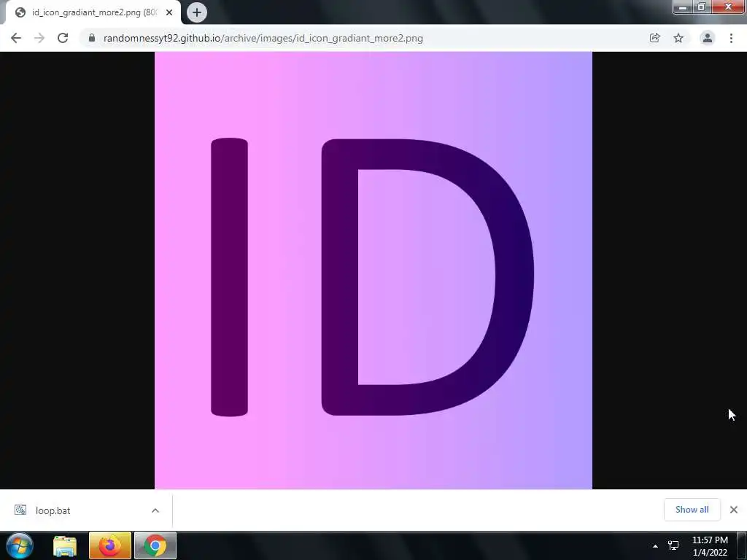Viewport: 747px width, 560px height.
Task: Expand options arrow for loop.bat download
Action: (155, 510)
